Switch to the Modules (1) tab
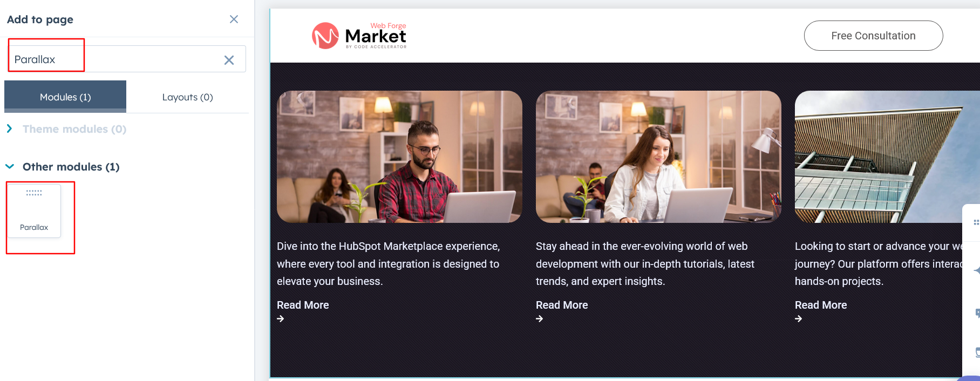 point(65,97)
